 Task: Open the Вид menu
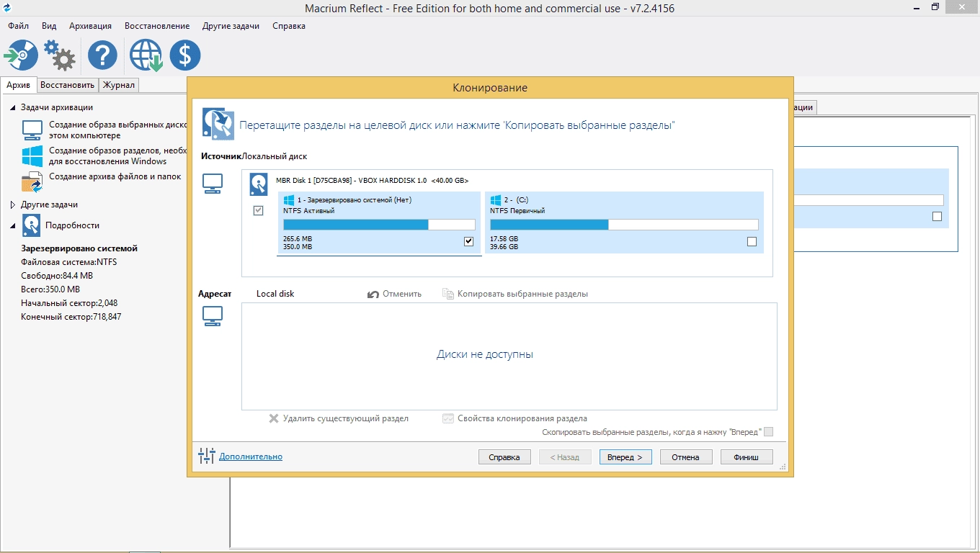(49, 26)
